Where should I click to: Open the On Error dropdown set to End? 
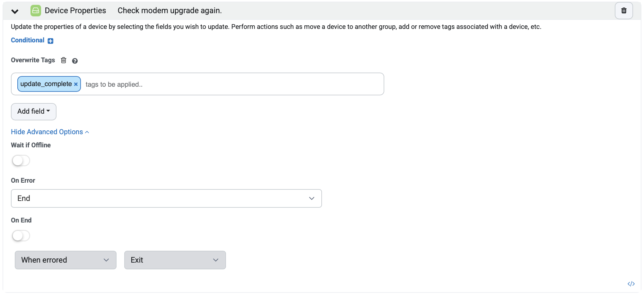pos(166,198)
